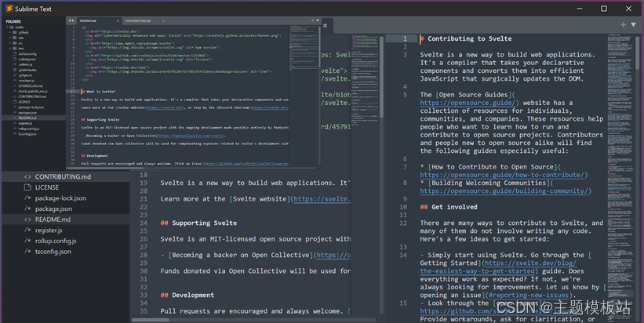Image resolution: width=644 pixels, height=323 pixels.
Task: Open .editorconfig in the small folder tree
Action: (x=27, y=54)
